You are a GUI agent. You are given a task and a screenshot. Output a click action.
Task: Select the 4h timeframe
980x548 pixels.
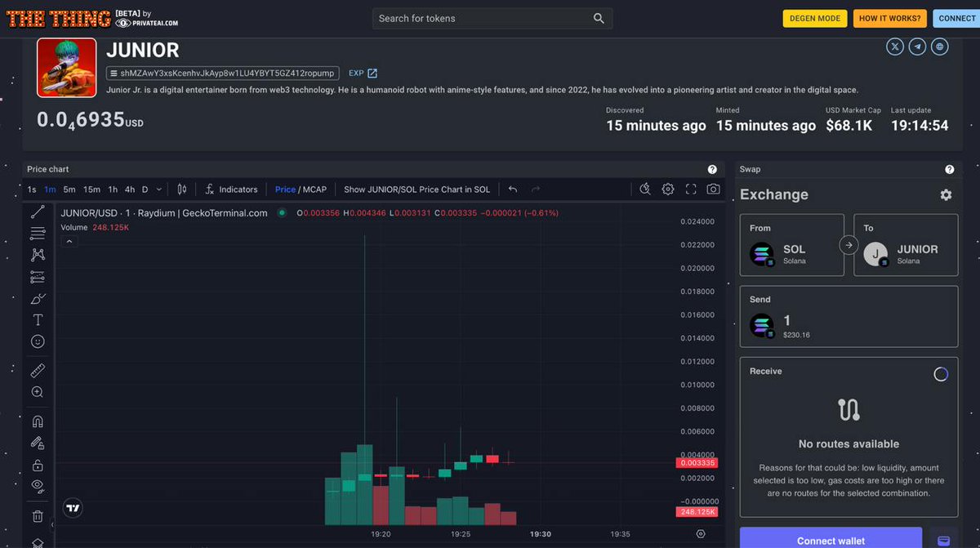point(130,189)
